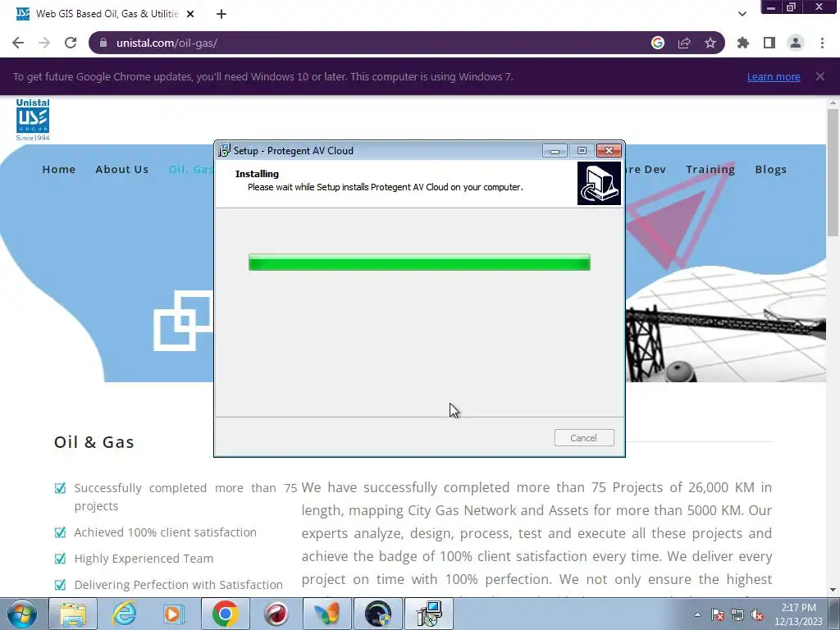
Task: Click the Chrome forward arrow
Action: click(44, 43)
